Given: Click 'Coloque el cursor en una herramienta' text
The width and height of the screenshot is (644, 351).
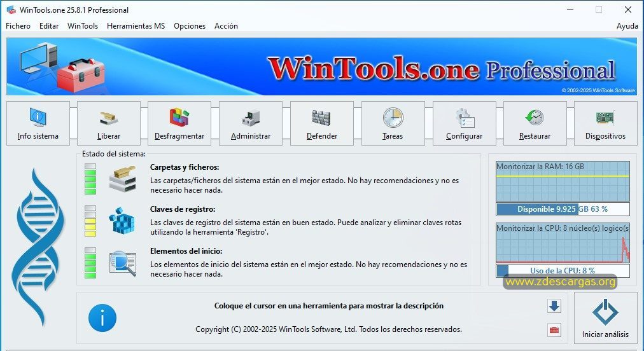Looking at the screenshot, I should pyautogui.click(x=329, y=305).
